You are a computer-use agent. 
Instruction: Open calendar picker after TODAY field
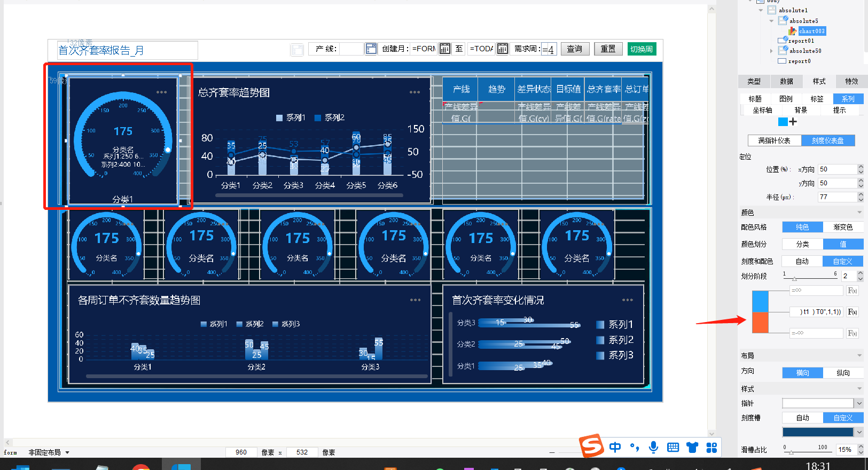click(502, 49)
